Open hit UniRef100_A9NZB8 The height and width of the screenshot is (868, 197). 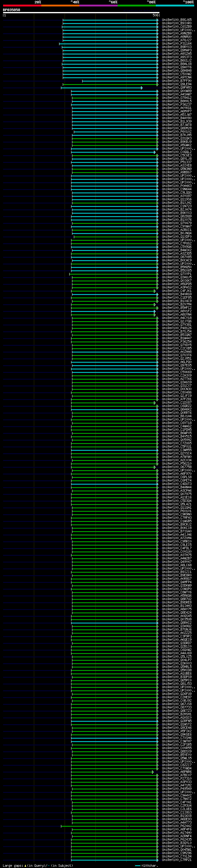click(177, 33)
